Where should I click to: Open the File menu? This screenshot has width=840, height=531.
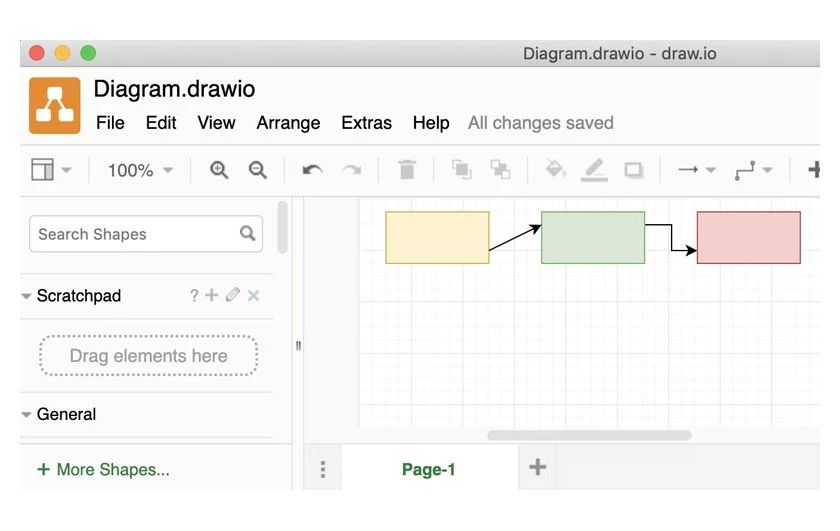[110, 123]
